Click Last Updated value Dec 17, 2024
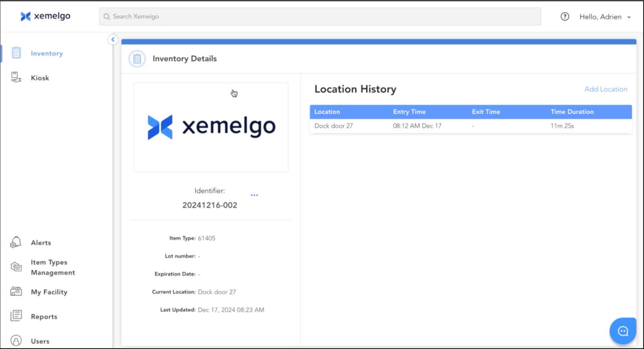Viewport: 644px width, 349px height. [x=231, y=309]
